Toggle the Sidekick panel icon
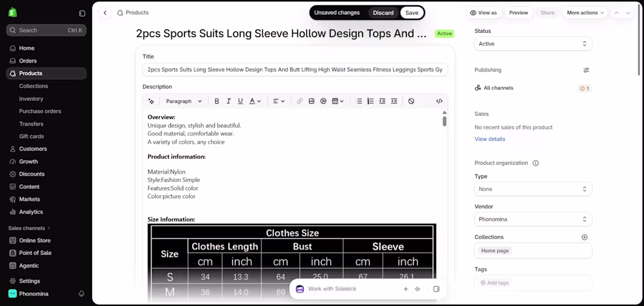Viewport: 644px width, 306px height. tap(436, 289)
